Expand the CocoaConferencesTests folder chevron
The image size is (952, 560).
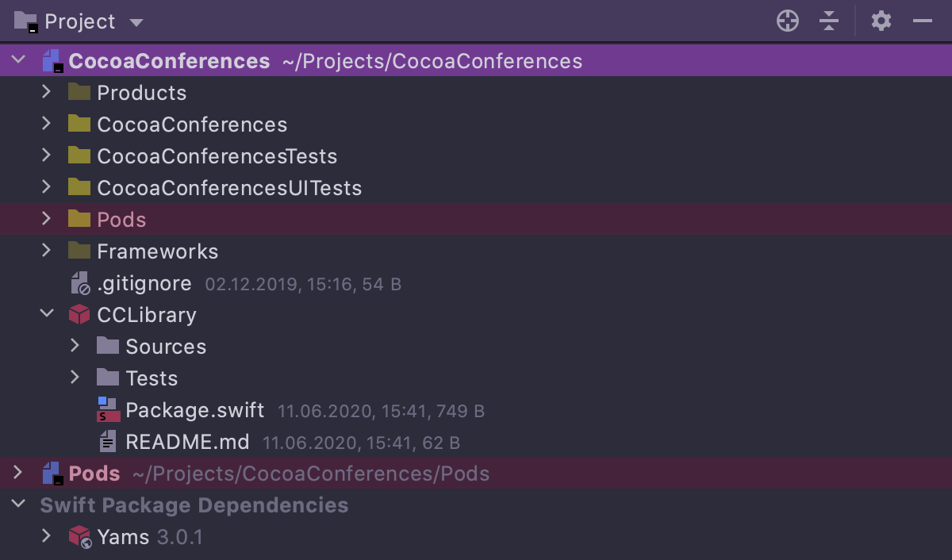point(47,155)
